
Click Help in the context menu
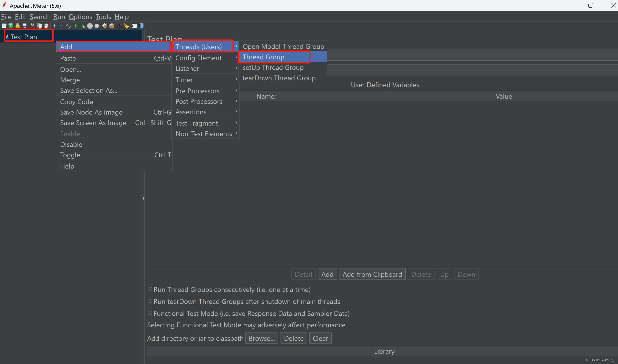coord(114,166)
